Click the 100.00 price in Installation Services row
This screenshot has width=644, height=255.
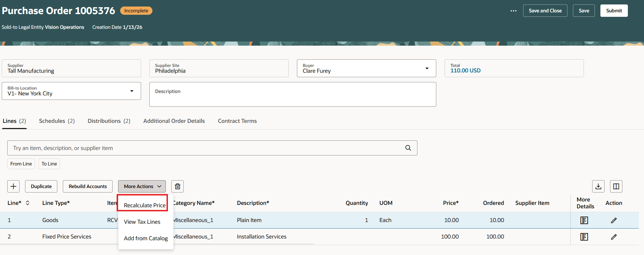[450, 237]
